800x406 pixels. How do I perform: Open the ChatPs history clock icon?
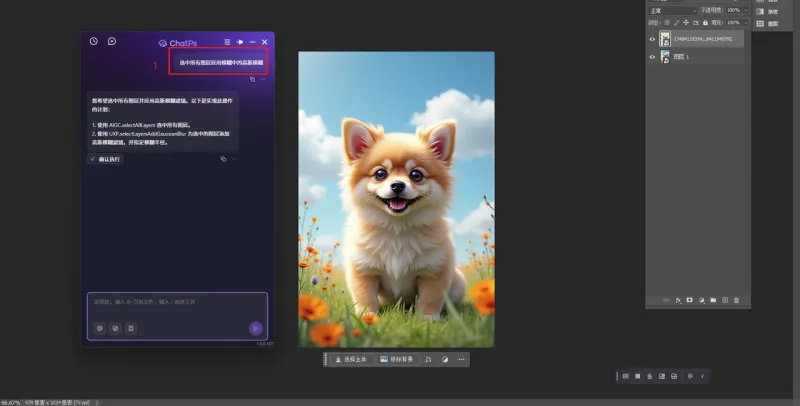tap(94, 42)
